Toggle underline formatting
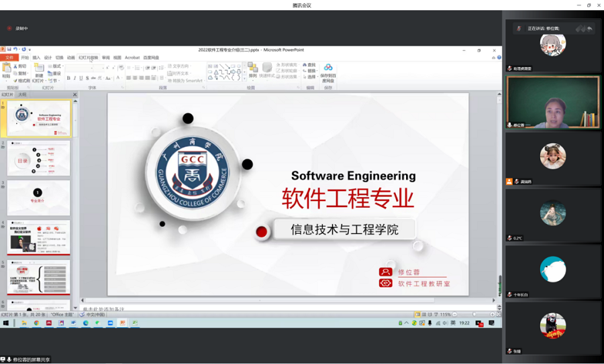Viewport: 604px width, 364px height. 81,78
